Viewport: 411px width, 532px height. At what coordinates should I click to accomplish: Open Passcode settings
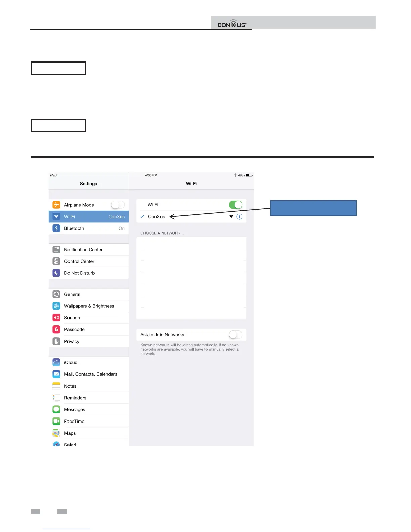click(89, 329)
